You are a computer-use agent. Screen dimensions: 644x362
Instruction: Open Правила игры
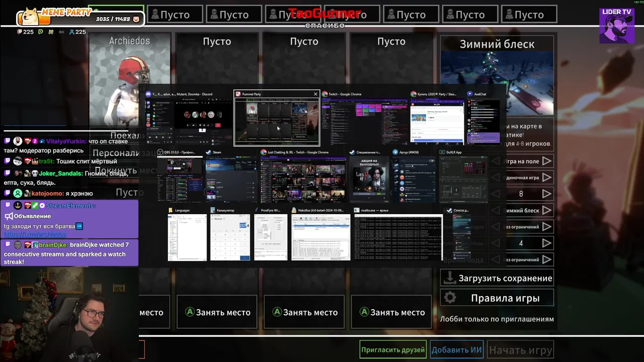497,298
